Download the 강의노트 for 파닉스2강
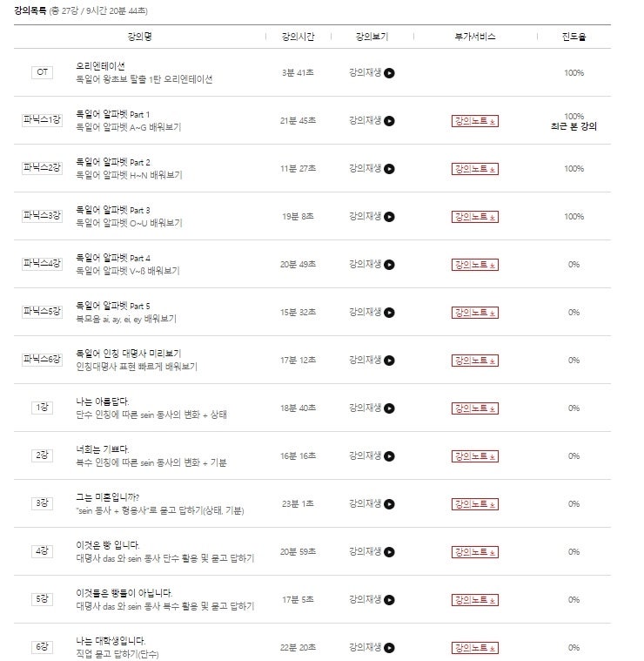644x661 pixels. [474, 169]
